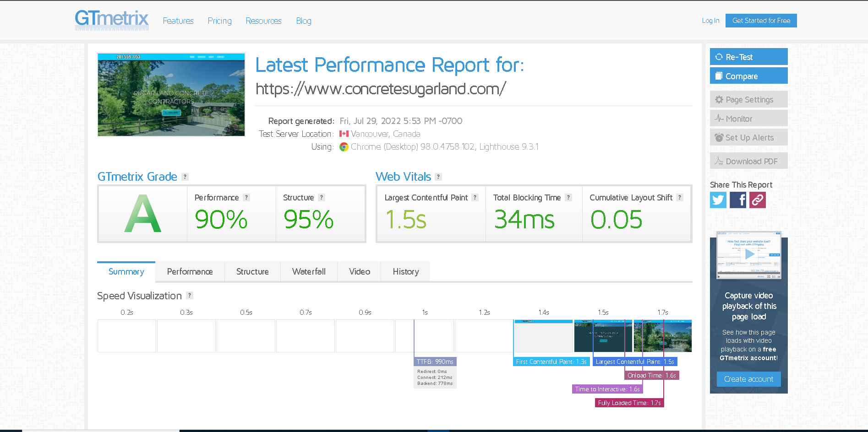Click the Chrome browser icon
The width and height of the screenshot is (868, 432).
tap(344, 147)
